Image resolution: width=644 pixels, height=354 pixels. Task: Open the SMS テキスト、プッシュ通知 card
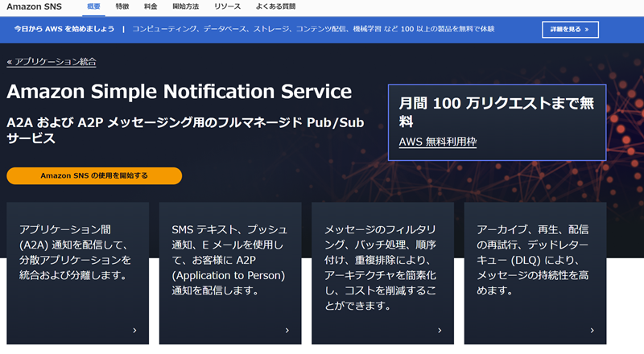[x=230, y=273]
